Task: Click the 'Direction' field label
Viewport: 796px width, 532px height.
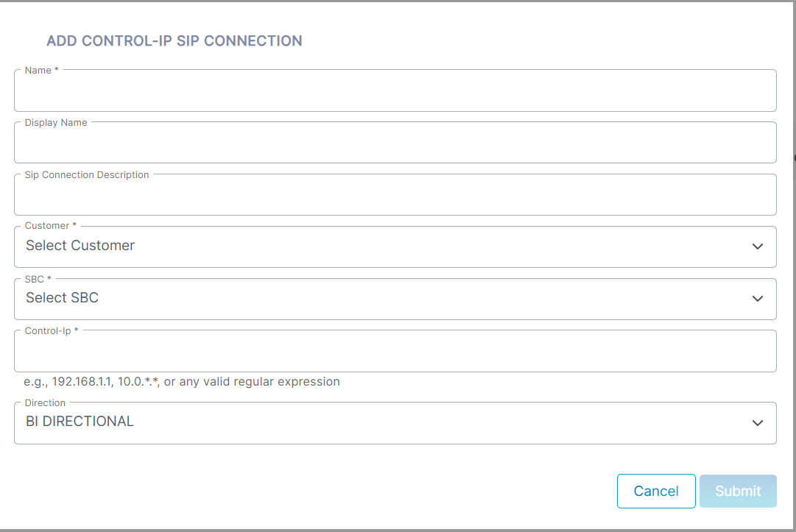Action: (x=45, y=403)
